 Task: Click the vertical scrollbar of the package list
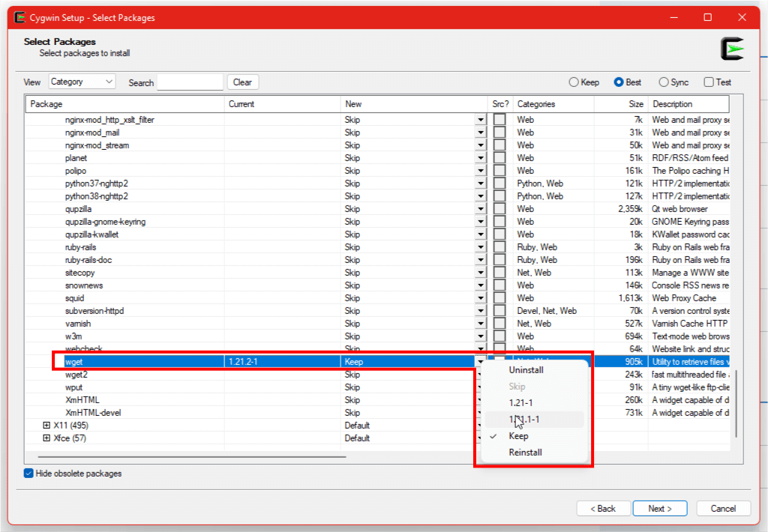point(736,404)
